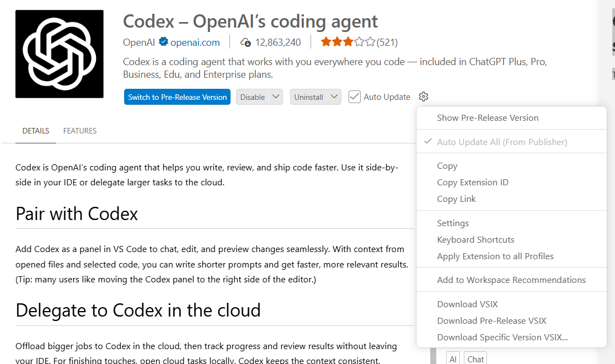
Task: Toggle Auto Update All (From Publisher)
Action: click(x=511, y=142)
